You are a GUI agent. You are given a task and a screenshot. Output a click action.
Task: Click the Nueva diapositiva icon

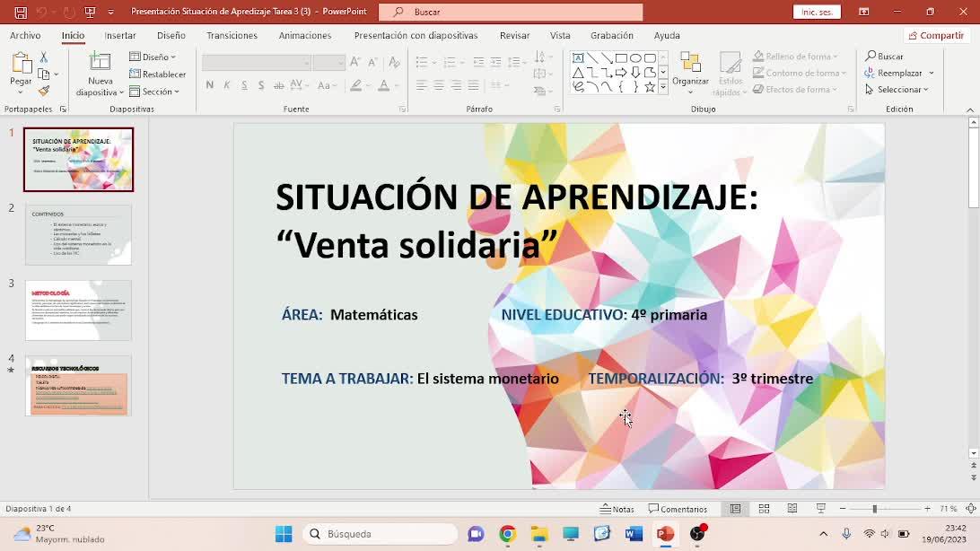pyautogui.click(x=100, y=63)
